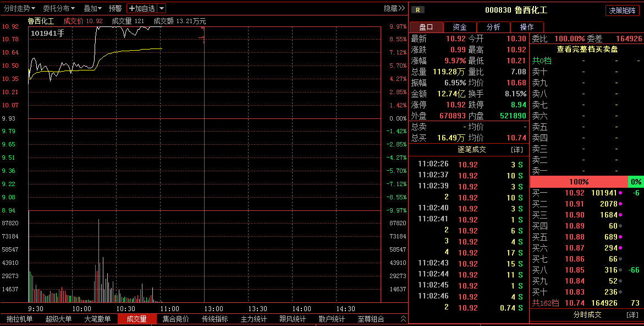Expand the 委托分布 dropdown
Image resolution: width=644 pixels, height=326 pixels.
(59, 8)
